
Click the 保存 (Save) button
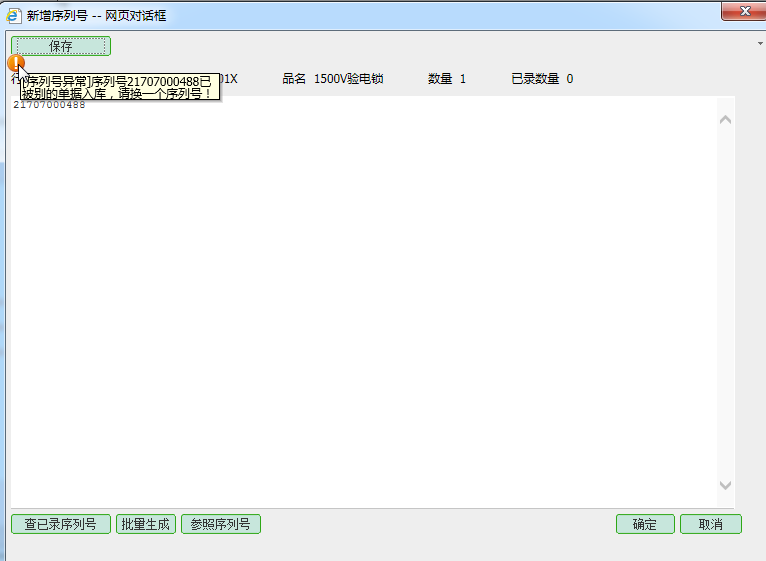click(61, 46)
